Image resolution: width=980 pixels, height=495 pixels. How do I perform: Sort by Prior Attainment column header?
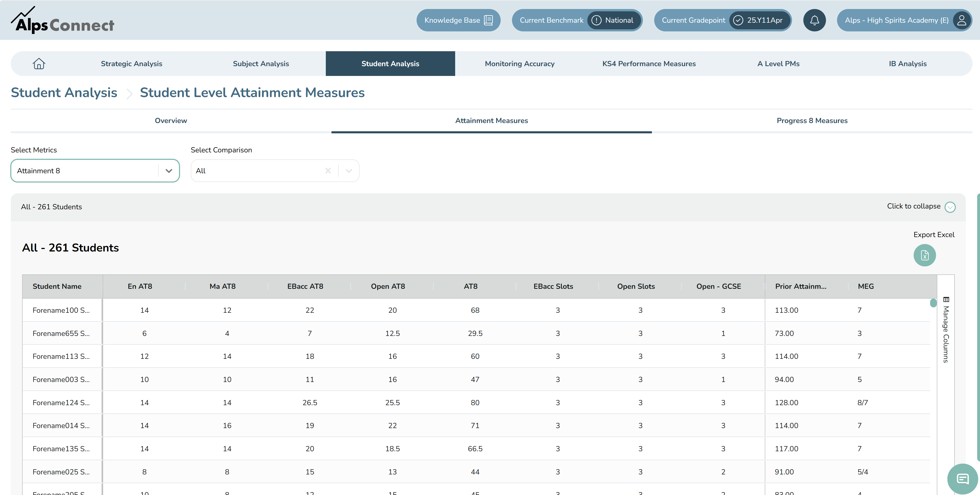pyautogui.click(x=801, y=286)
